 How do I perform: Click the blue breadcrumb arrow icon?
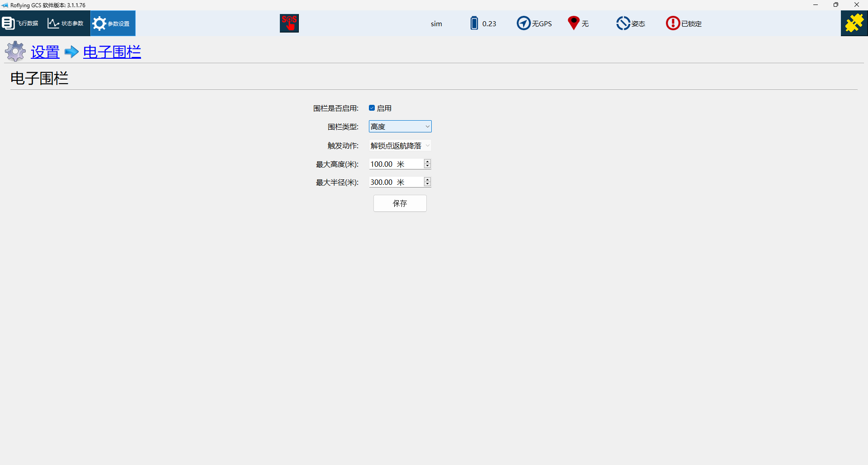click(x=71, y=52)
